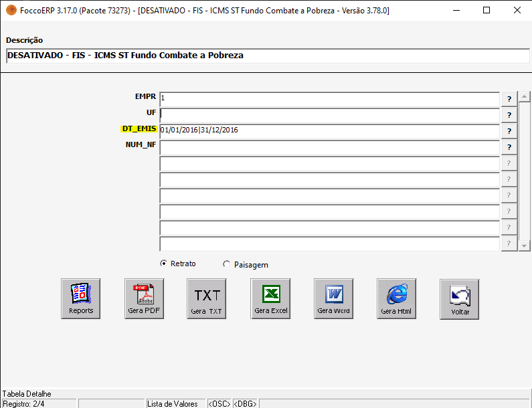Click 'Lista de Valores' in status bar
Screen dimensions: 532x408
pos(175,403)
